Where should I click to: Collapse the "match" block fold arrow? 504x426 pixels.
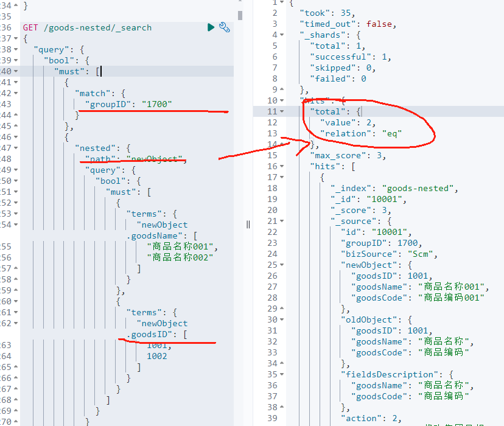click(16, 93)
